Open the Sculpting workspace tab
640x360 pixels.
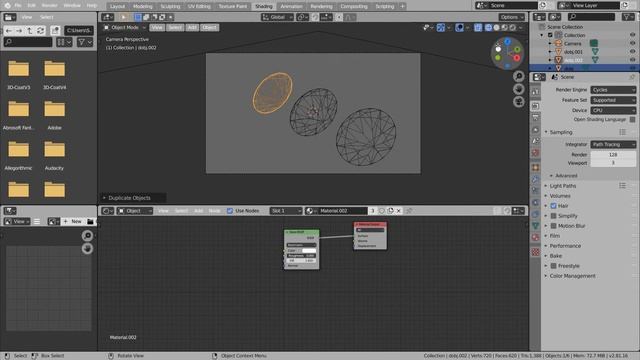pos(170,6)
